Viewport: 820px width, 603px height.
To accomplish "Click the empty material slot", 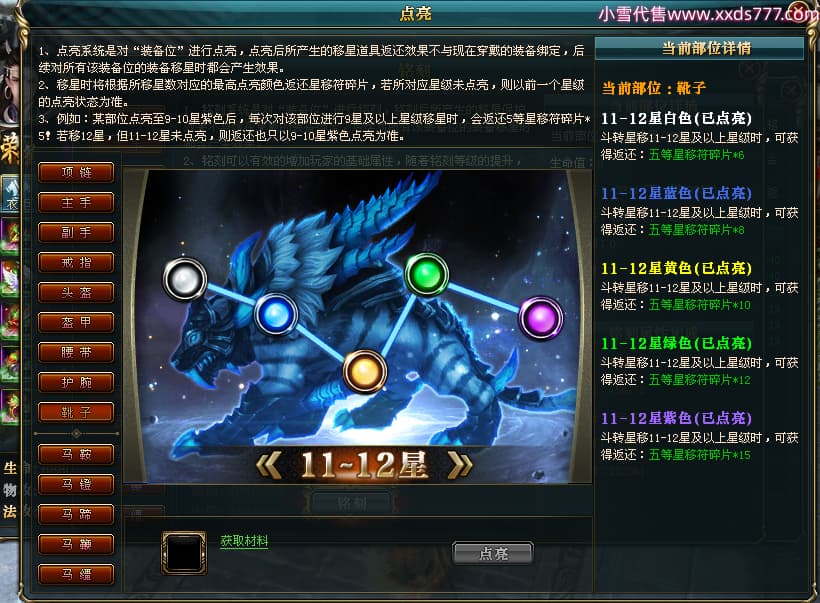I will pos(184,553).
